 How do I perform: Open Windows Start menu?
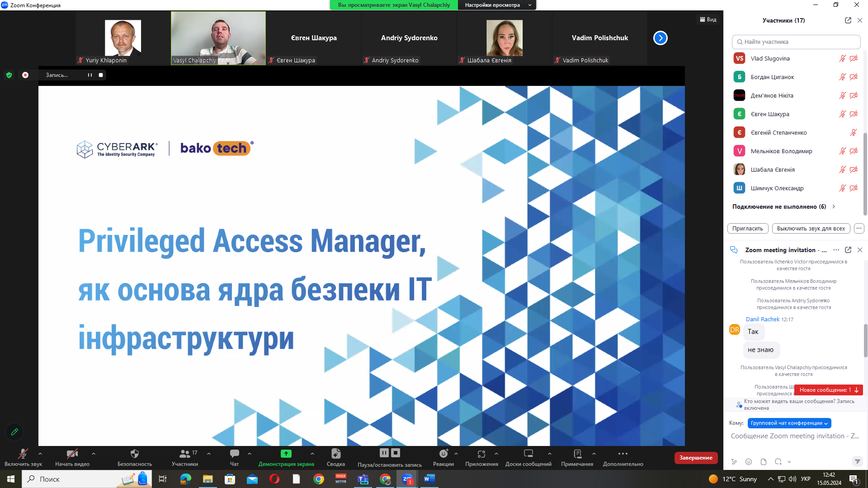click(x=10, y=479)
